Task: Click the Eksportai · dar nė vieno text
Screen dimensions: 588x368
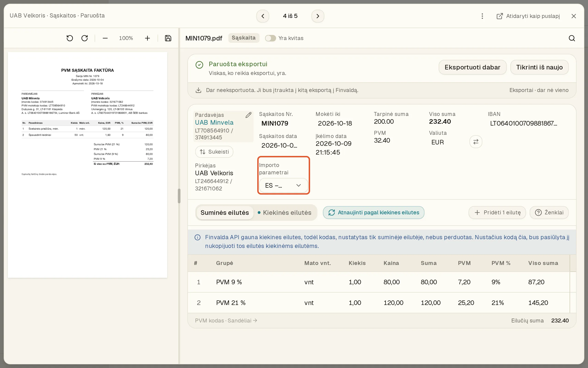Action: click(539, 90)
